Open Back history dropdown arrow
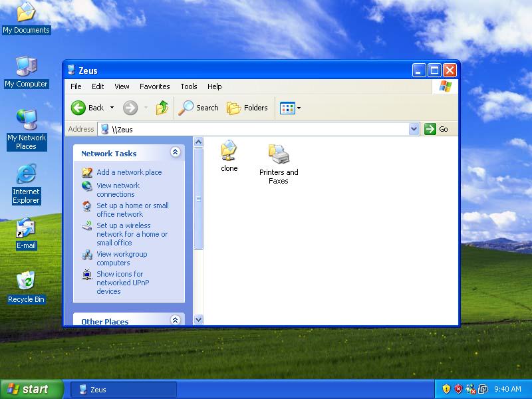The width and height of the screenshot is (532, 399). (x=112, y=108)
